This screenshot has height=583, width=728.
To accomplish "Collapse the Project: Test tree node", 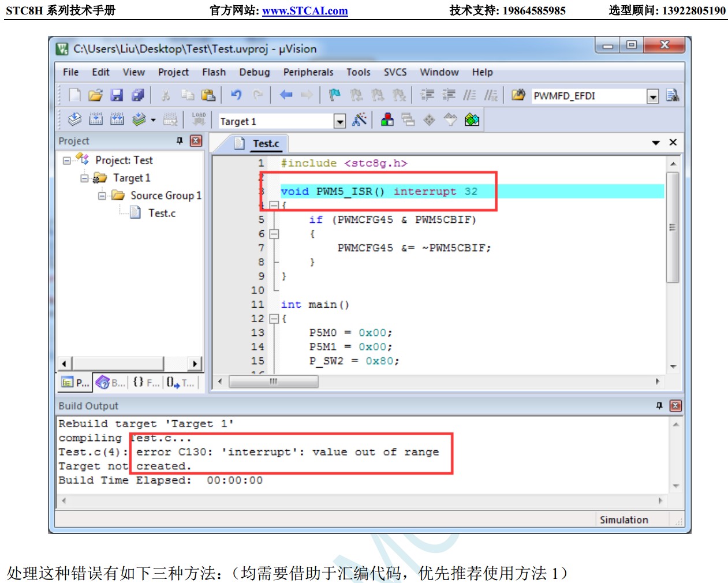I will (x=67, y=160).
